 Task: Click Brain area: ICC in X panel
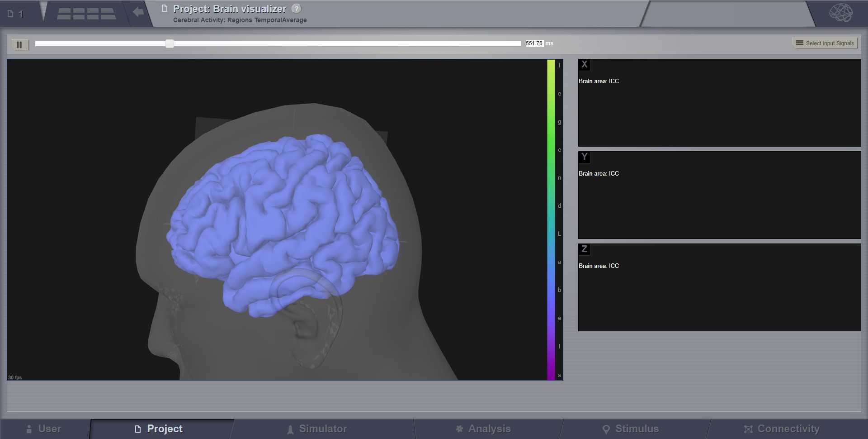click(x=599, y=81)
